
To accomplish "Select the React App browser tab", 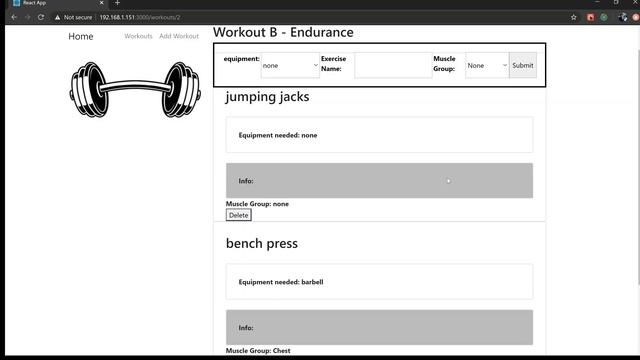I will pyautogui.click(x=57, y=3).
